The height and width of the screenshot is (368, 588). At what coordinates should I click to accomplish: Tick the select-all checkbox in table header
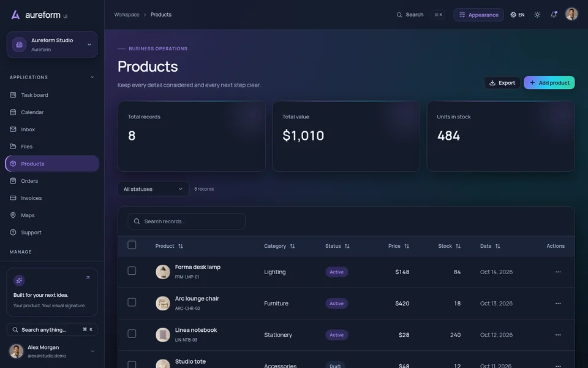pos(132,245)
